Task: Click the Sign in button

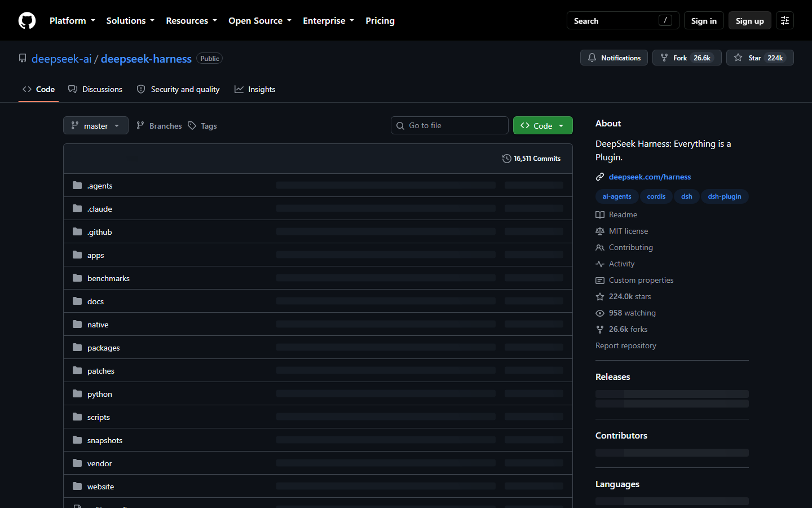Action: 704,21
